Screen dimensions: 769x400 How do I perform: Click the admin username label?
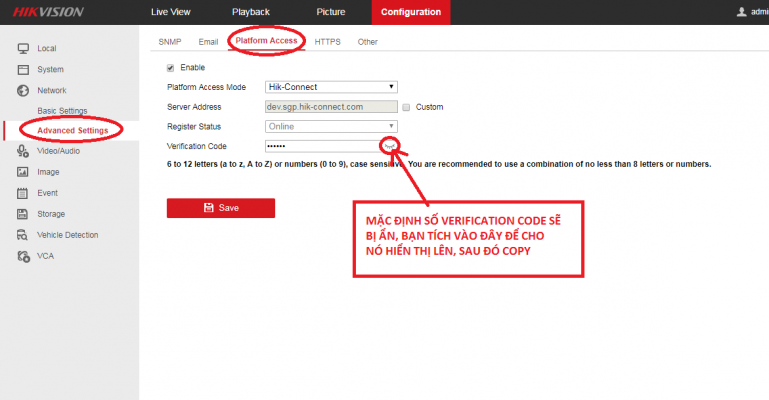(x=760, y=12)
